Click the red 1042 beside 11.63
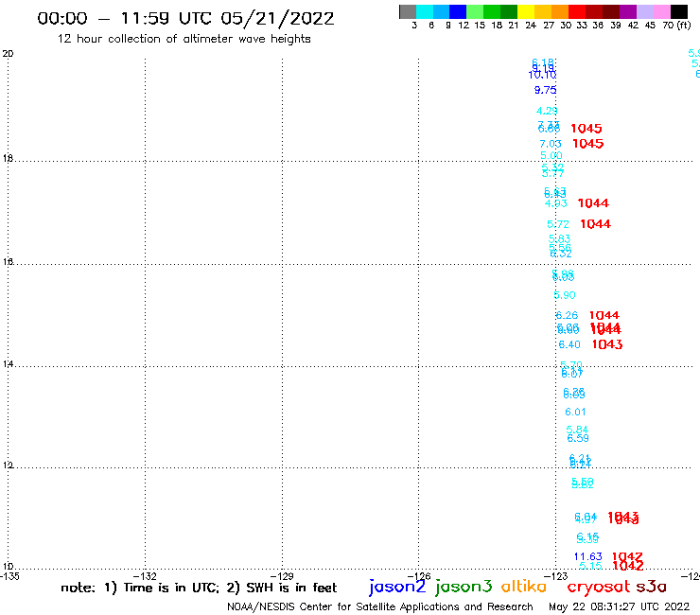 [627, 556]
